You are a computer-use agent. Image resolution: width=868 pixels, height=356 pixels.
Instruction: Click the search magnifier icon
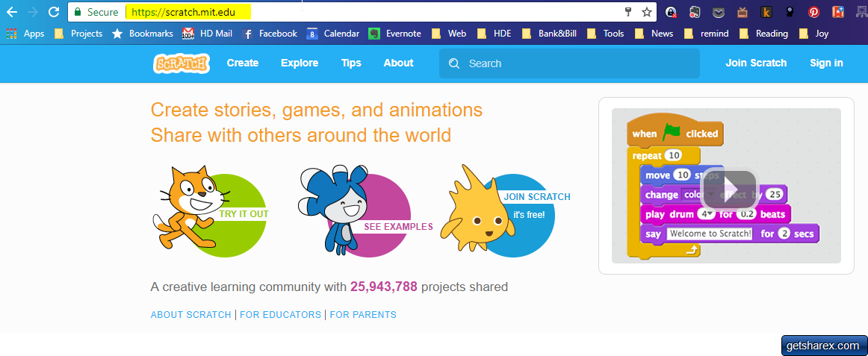click(454, 63)
